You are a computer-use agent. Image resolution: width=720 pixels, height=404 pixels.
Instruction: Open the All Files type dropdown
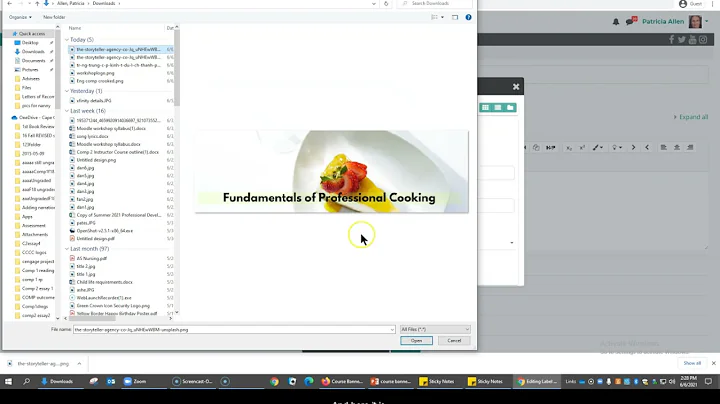435,330
